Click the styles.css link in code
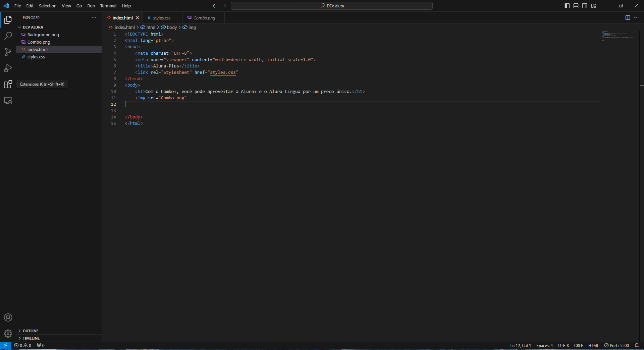The width and height of the screenshot is (644, 350). (x=223, y=72)
